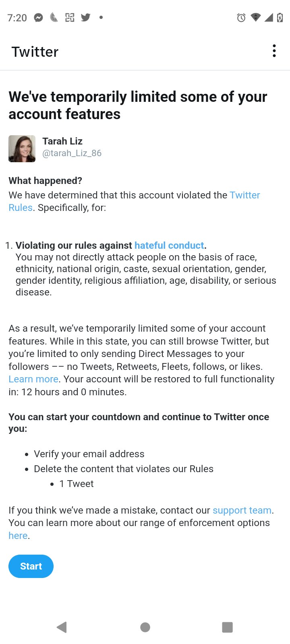Open the hateful conduct link
The width and height of the screenshot is (290, 644).
click(x=169, y=246)
